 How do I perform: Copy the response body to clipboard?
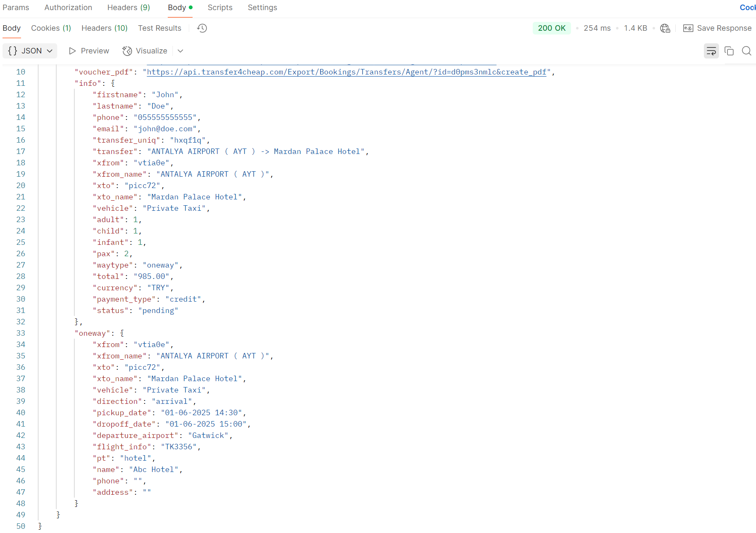click(x=729, y=51)
